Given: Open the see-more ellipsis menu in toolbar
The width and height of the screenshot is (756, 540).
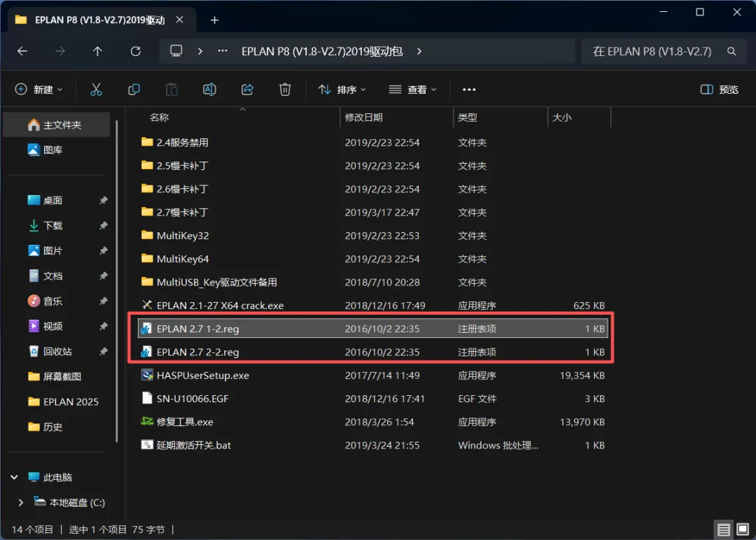Looking at the screenshot, I should tap(469, 90).
